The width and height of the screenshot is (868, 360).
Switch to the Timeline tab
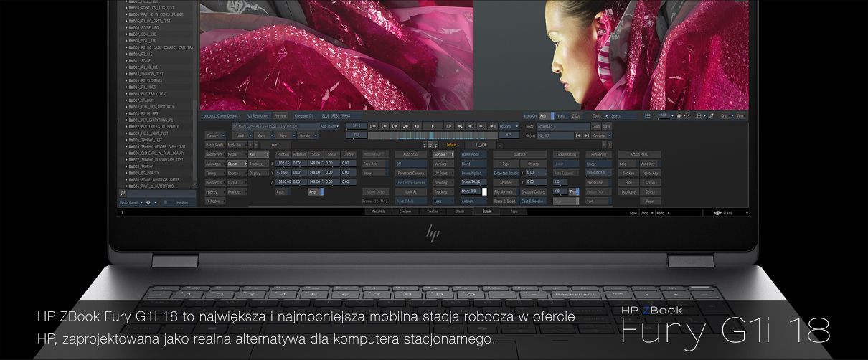click(433, 212)
